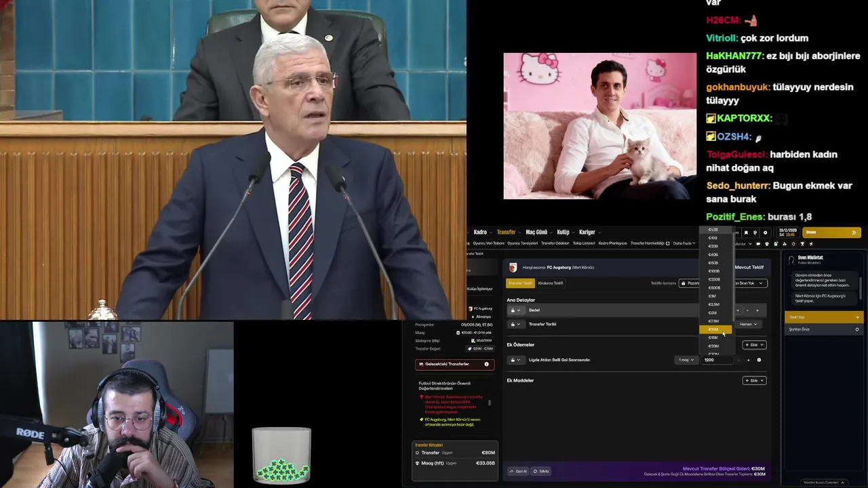Click the trophy icon in sub-toolbar
This screenshot has height=488, width=868.
pyautogui.click(x=802, y=244)
